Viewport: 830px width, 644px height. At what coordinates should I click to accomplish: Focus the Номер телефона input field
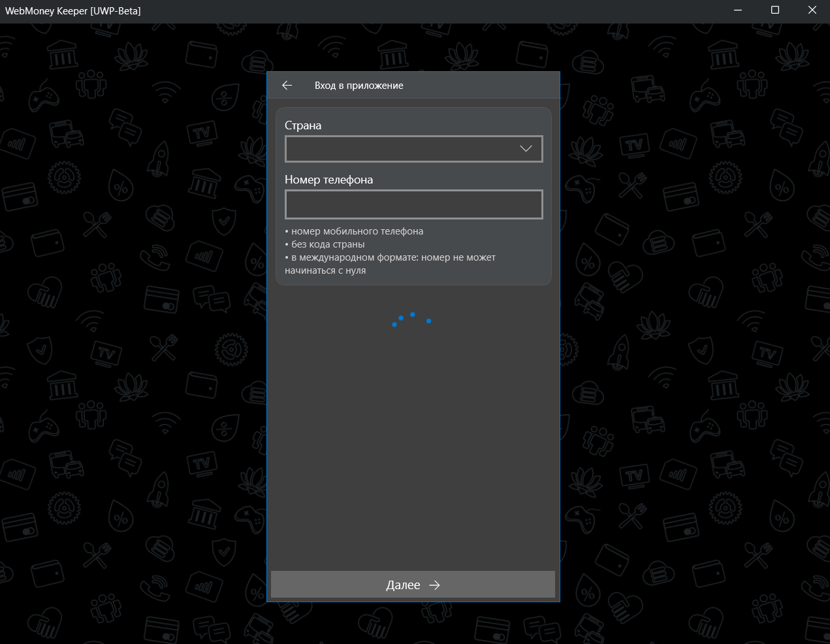tap(414, 204)
